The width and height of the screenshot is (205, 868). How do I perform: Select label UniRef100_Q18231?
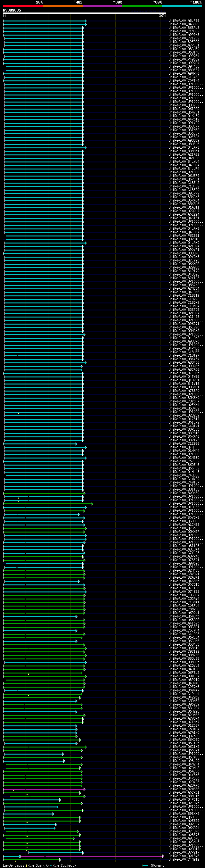pyautogui.click(x=184, y=380)
